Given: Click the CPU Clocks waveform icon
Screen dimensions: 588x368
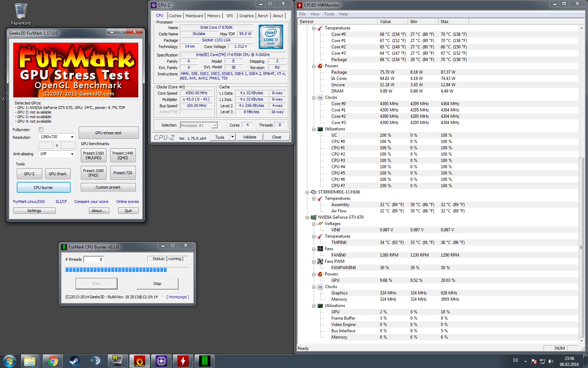Looking at the screenshot, I should pyautogui.click(x=320, y=97).
